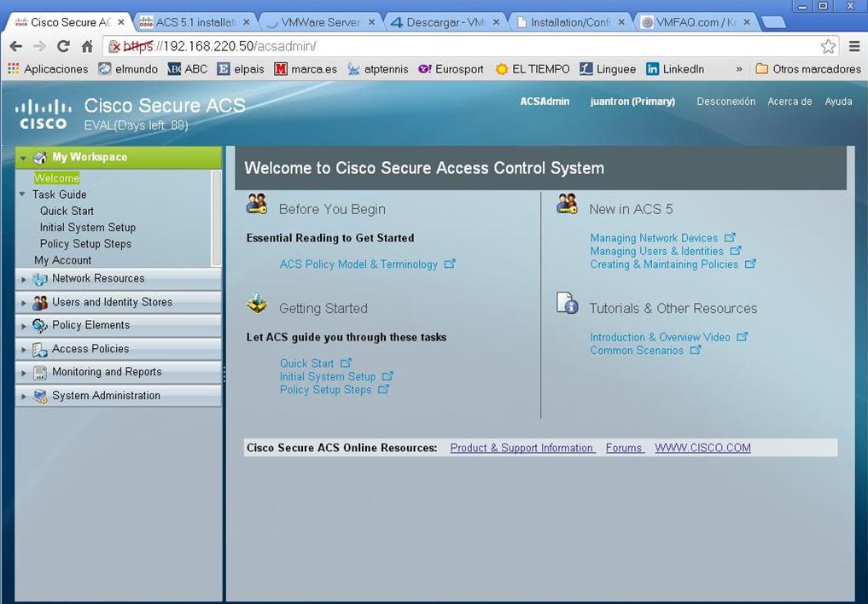Open Creating & Maintaining Policies link

[x=664, y=264]
